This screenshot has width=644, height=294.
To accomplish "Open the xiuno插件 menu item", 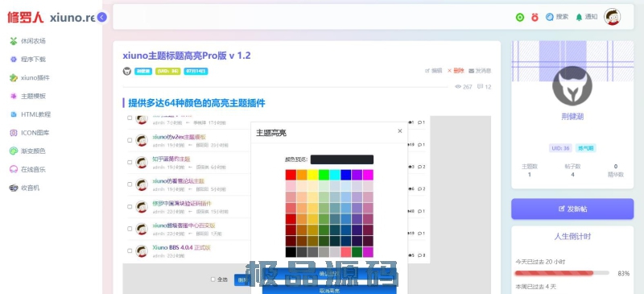I will [35, 77].
